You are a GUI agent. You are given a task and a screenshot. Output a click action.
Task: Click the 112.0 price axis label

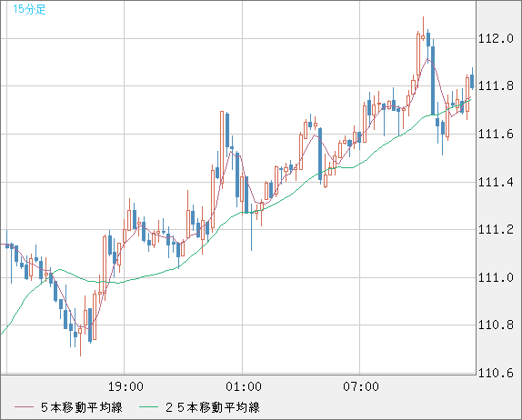pos(496,38)
